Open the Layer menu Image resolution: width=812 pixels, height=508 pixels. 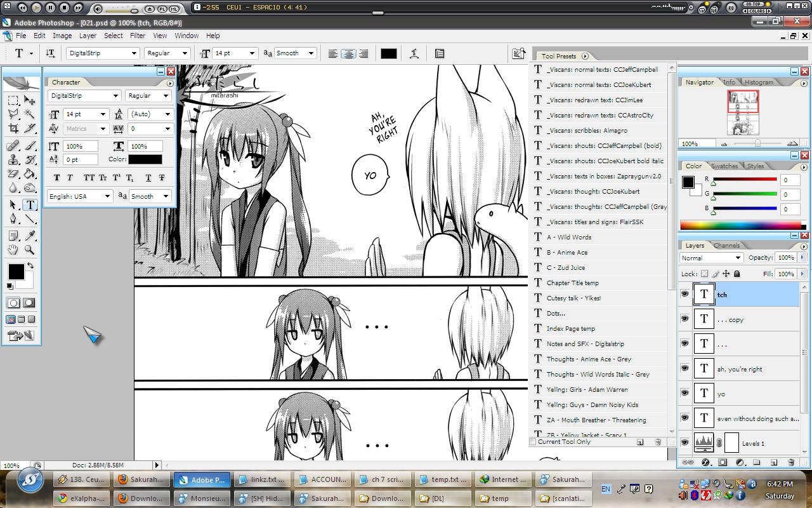(x=88, y=36)
